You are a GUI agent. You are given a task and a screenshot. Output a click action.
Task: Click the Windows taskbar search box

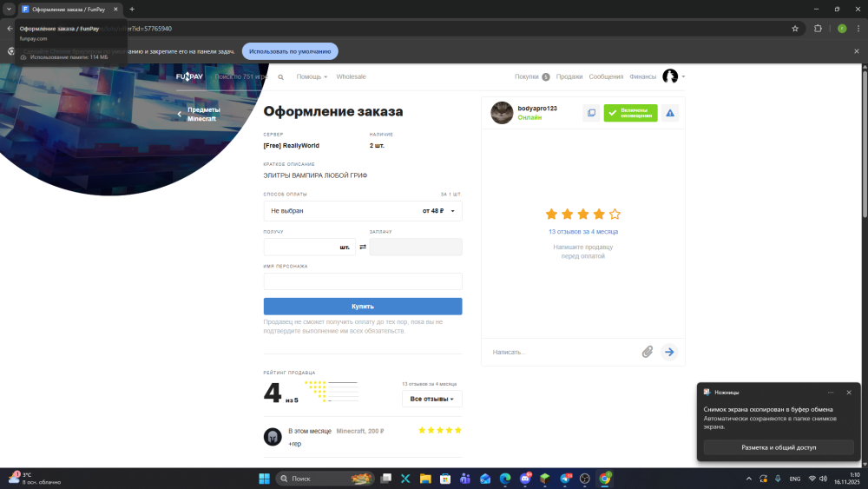tap(325, 479)
